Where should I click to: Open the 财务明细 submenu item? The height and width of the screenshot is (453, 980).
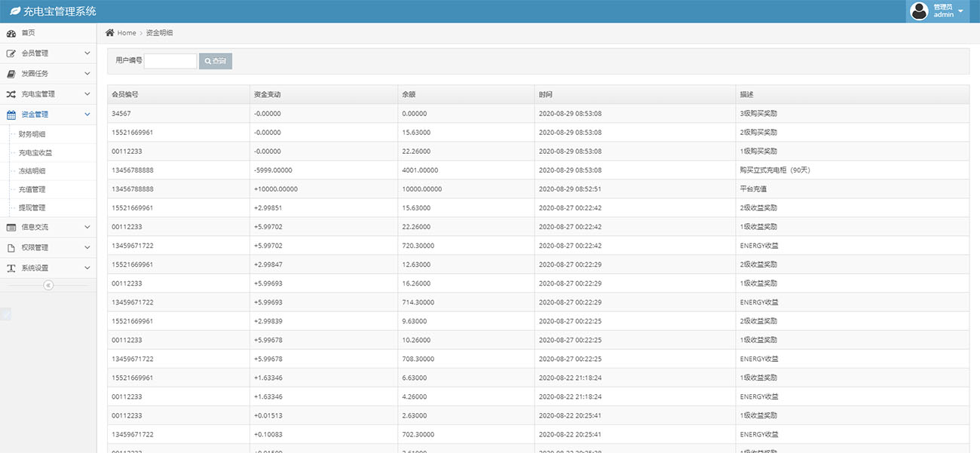(32, 134)
